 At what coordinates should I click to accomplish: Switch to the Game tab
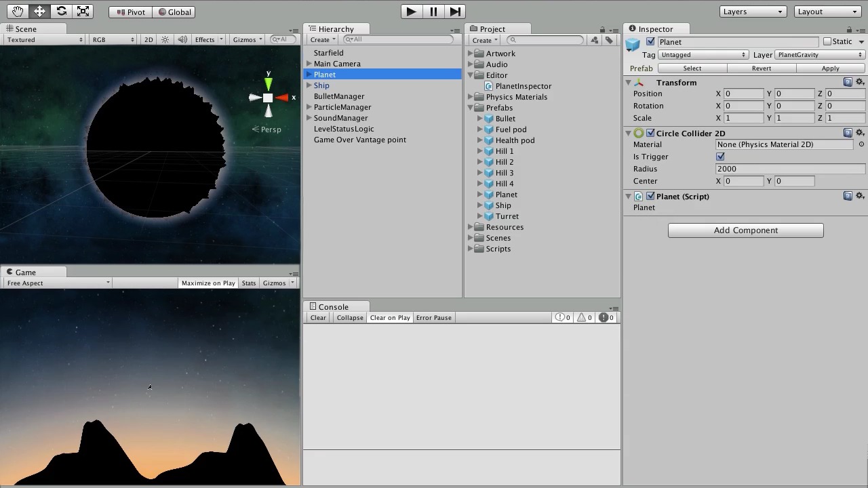click(25, 272)
